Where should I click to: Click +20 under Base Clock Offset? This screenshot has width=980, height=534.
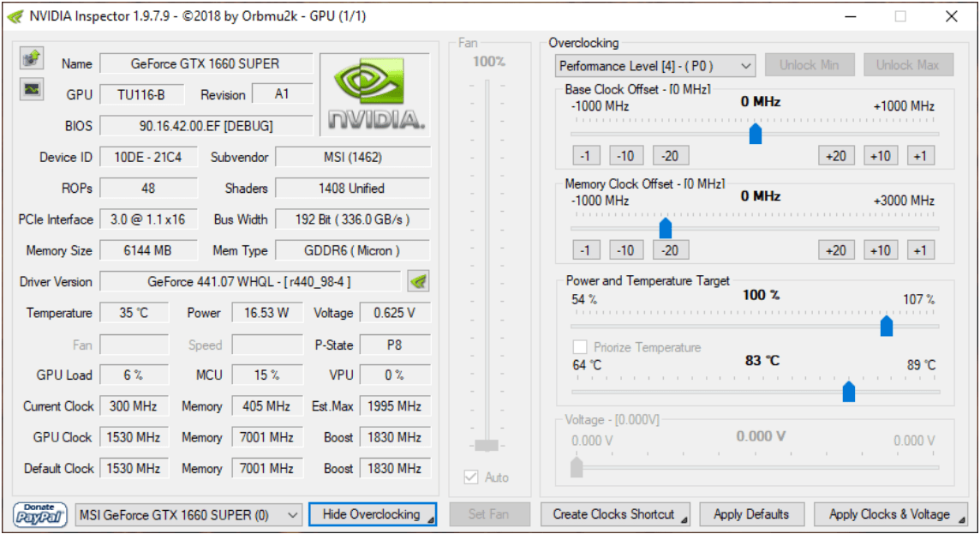pyautogui.click(x=835, y=155)
